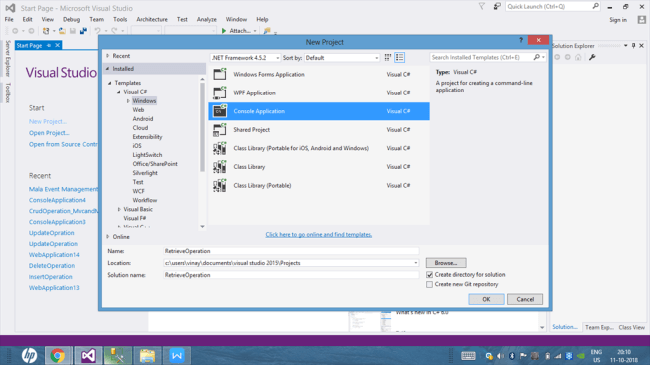Viewport: 650px width, 365px height.
Task: Switch to the Team Explorer tab
Action: coord(599,327)
